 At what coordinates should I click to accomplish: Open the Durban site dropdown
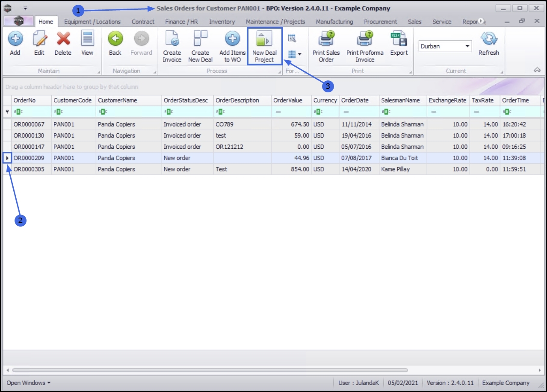pos(467,46)
